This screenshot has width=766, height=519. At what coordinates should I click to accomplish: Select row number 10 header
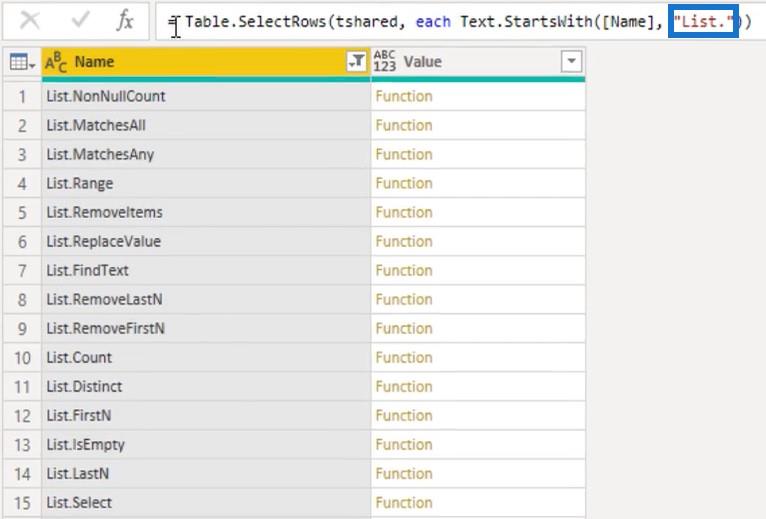point(22,358)
